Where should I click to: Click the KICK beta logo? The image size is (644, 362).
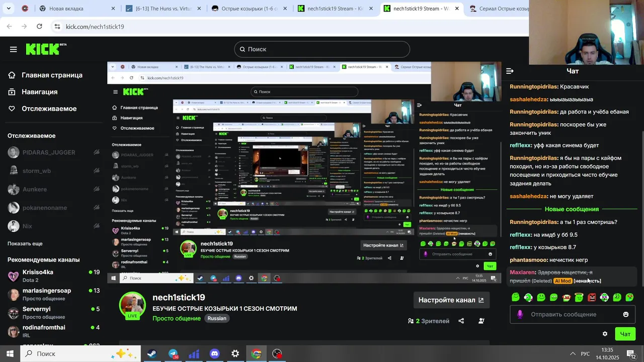[46, 49]
